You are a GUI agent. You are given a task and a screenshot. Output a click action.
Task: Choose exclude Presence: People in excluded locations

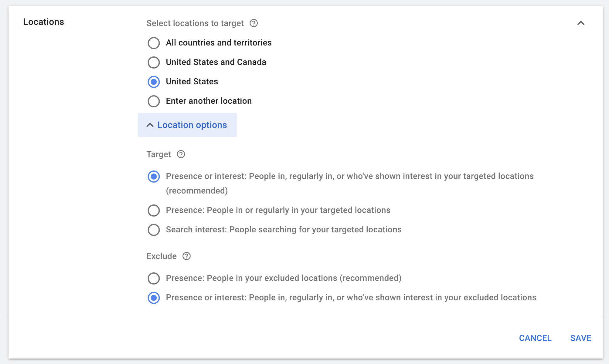point(154,278)
